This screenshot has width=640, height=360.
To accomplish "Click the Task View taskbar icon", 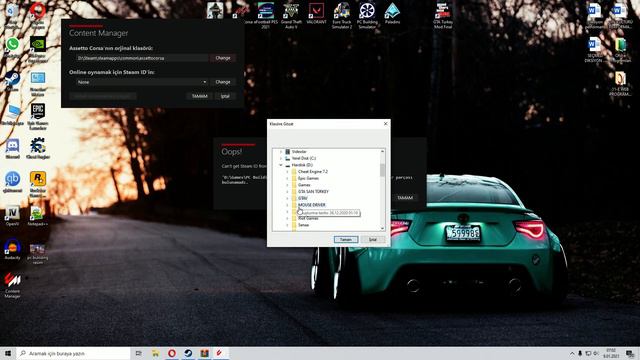I will pyautogui.click(x=139, y=353).
